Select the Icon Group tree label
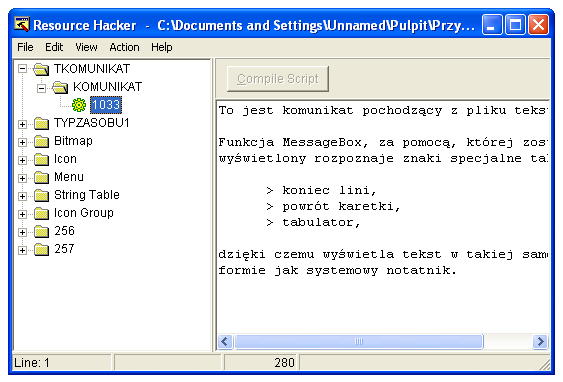The width and height of the screenshot is (563, 382). [x=84, y=213]
